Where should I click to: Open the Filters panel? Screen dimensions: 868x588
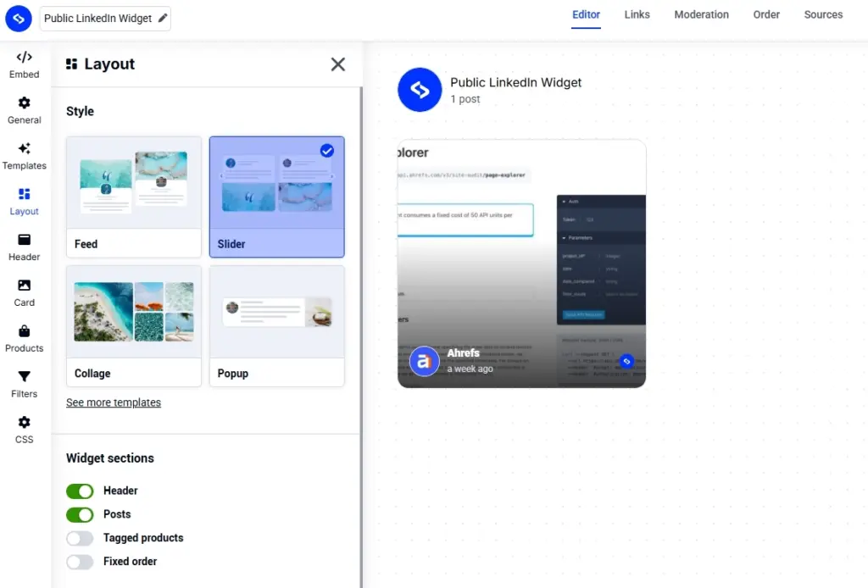24,384
